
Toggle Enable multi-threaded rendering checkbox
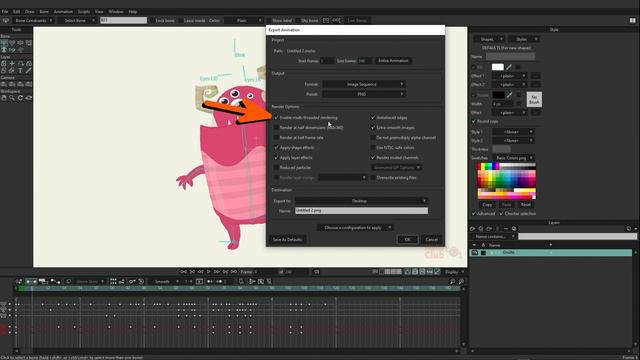(x=276, y=118)
